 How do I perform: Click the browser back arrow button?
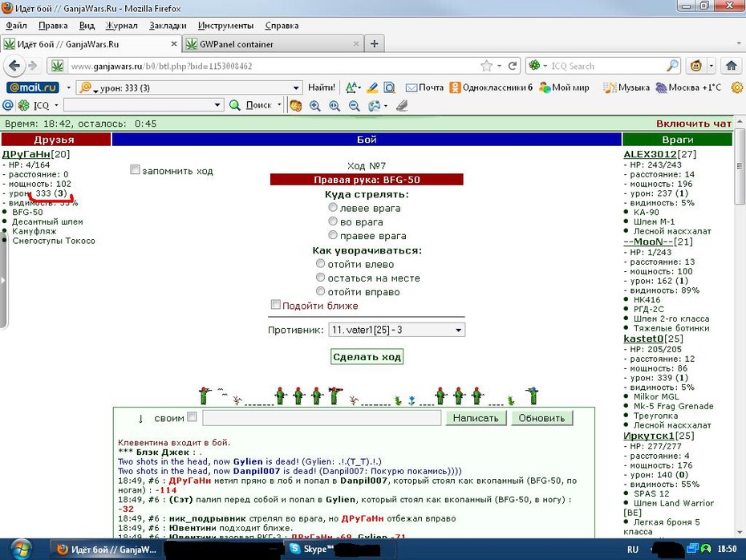tap(14, 66)
